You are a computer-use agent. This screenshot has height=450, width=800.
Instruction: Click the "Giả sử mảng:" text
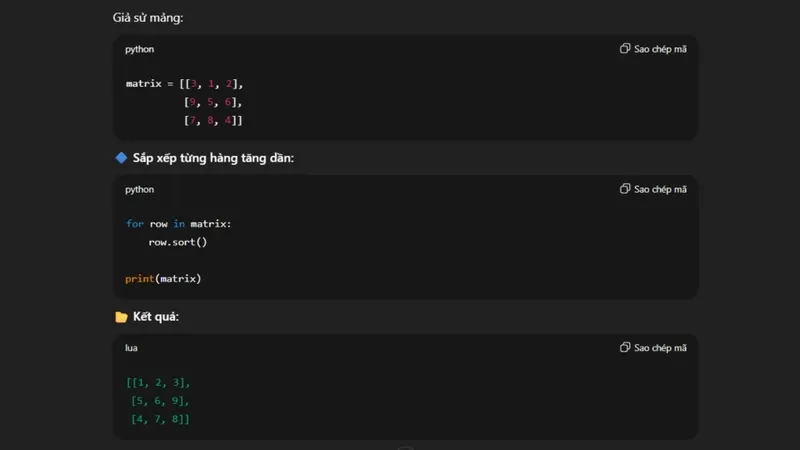(147, 18)
